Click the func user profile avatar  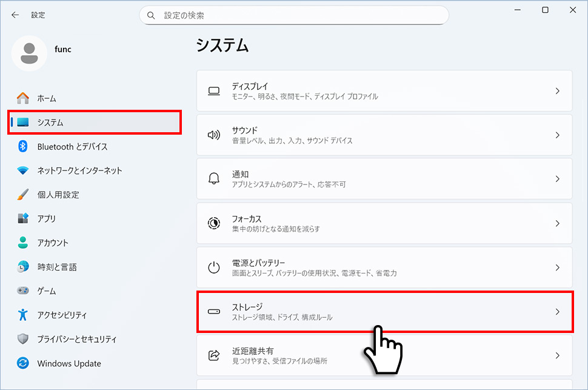point(29,53)
